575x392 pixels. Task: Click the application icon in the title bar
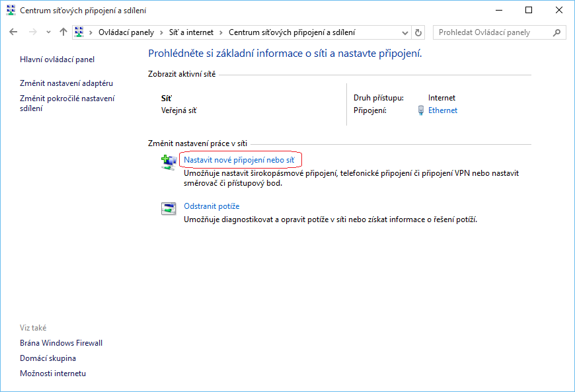(x=10, y=10)
